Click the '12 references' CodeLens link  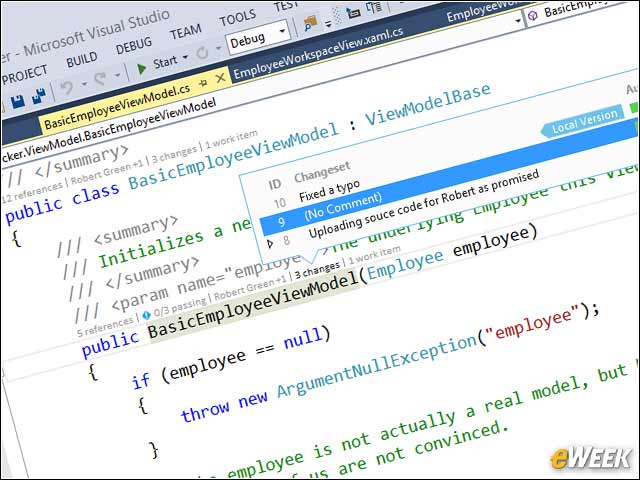pos(32,192)
